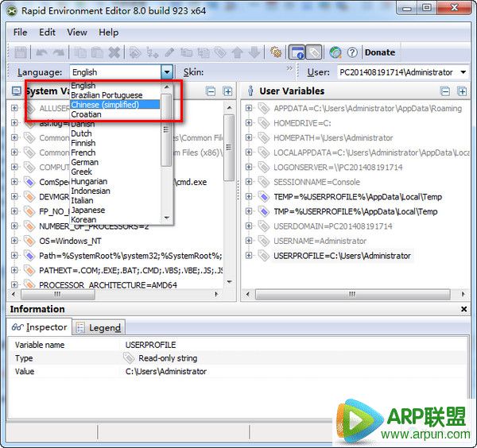
Task: Click the Delete X toolbar icon
Action: [114, 52]
